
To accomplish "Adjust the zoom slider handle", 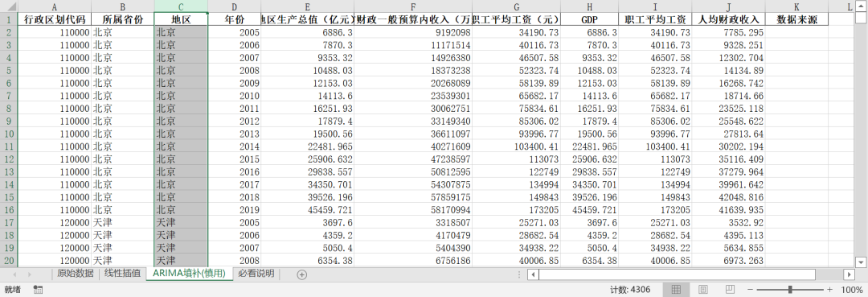I will (x=790, y=289).
